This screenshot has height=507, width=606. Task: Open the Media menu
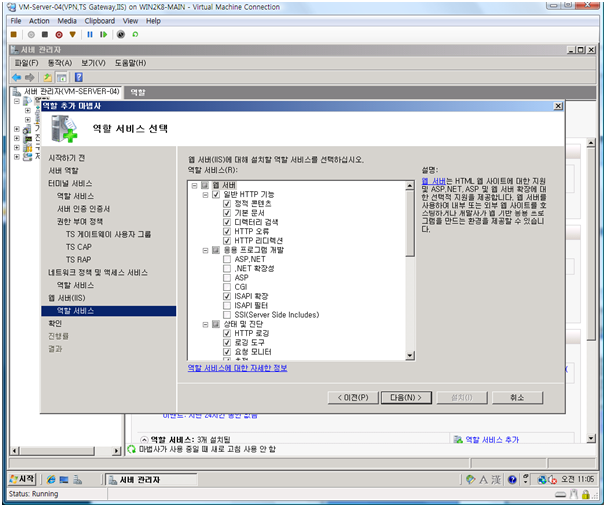pos(67,21)
